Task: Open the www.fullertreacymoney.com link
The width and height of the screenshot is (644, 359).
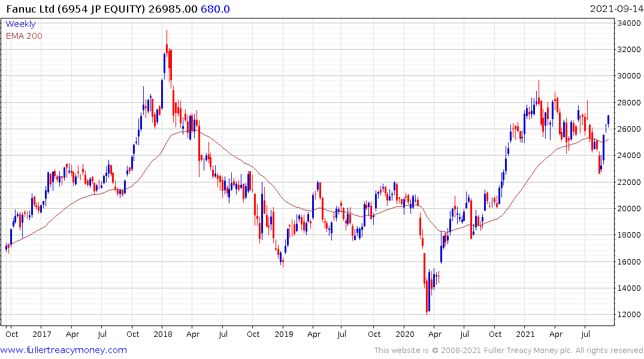Action: (x=64, y=350)
